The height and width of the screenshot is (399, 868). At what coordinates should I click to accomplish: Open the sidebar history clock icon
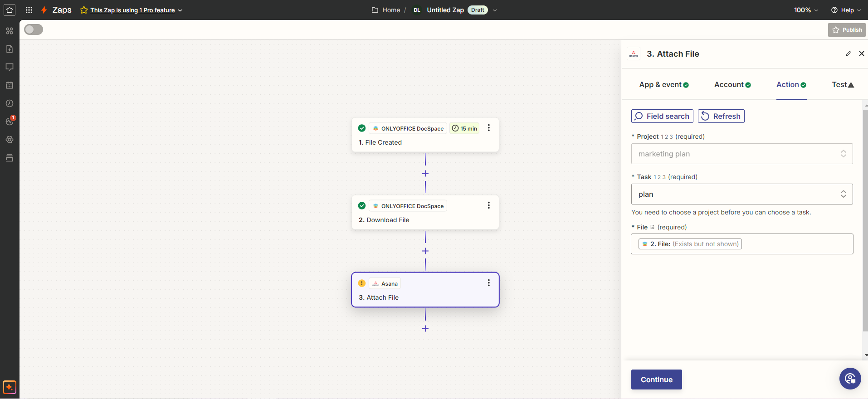(10, 103)
